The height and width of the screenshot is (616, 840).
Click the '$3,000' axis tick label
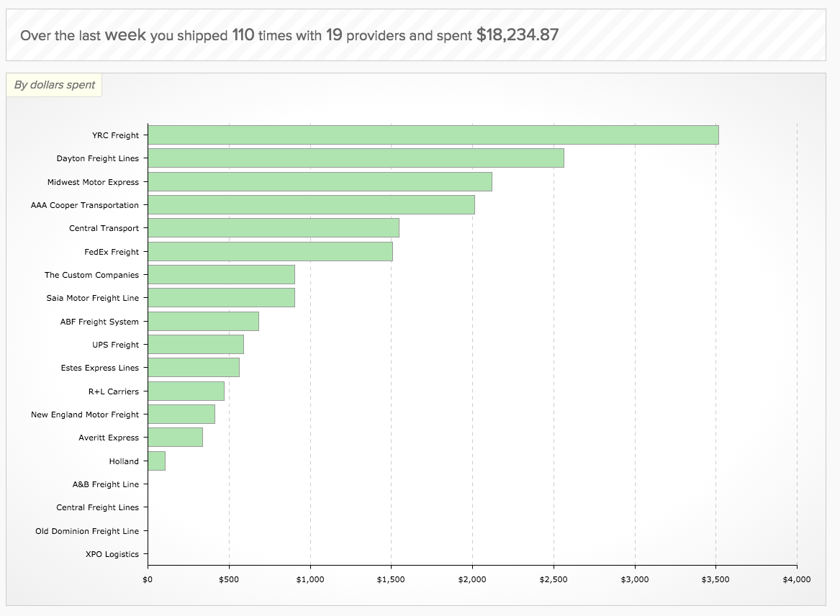coord(635,579)
